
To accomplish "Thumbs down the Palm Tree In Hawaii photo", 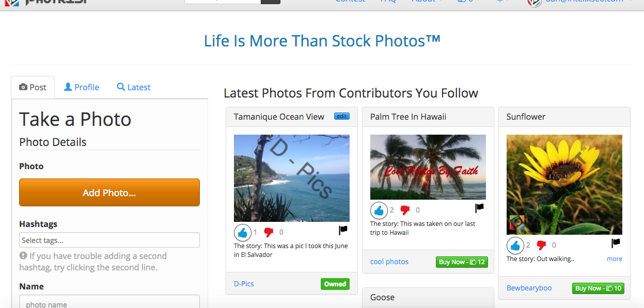I will point(405,210).
